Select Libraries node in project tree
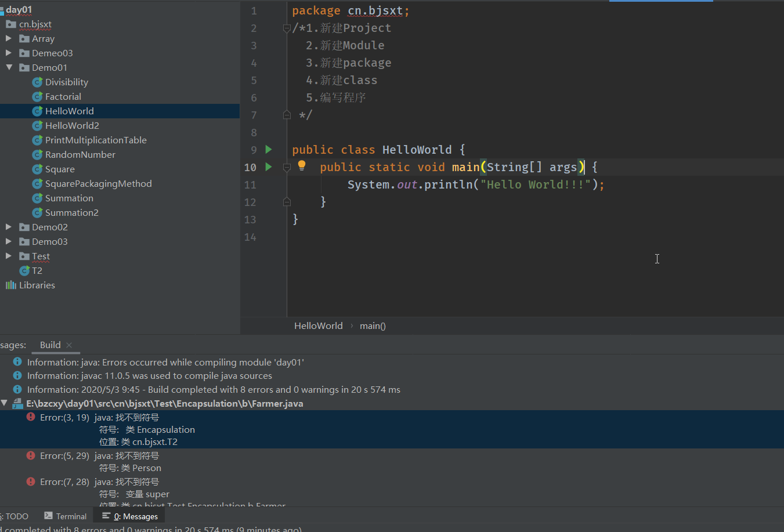The height and width of the screenshot is (532, 784). coord(37,285)
